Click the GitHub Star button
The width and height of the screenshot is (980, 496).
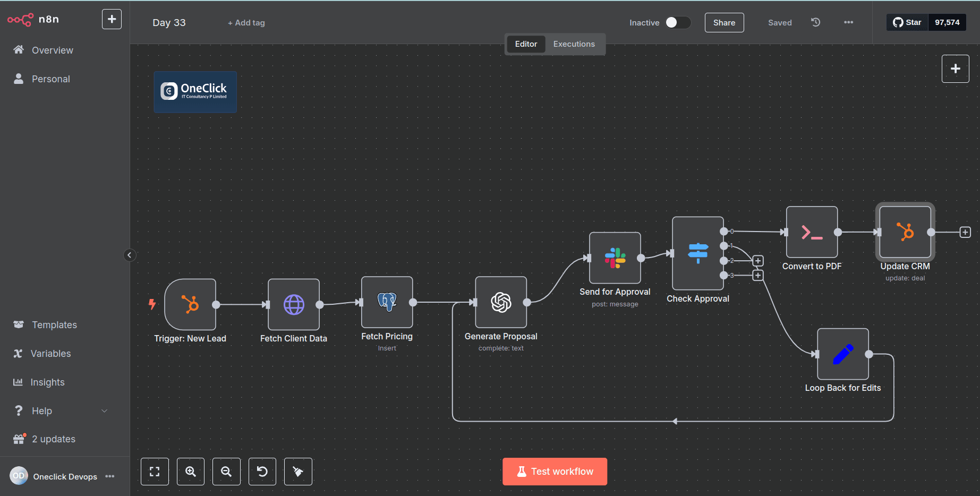(907, 22)
